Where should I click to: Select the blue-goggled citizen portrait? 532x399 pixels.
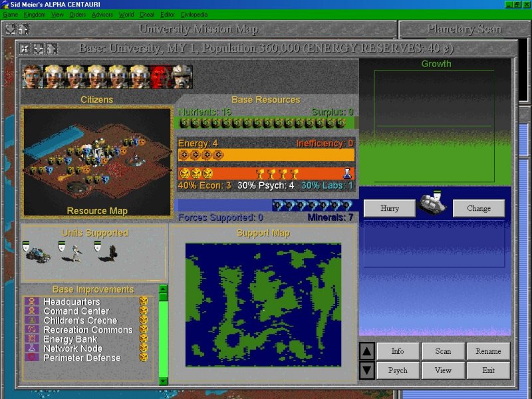[x=32, y=77]
